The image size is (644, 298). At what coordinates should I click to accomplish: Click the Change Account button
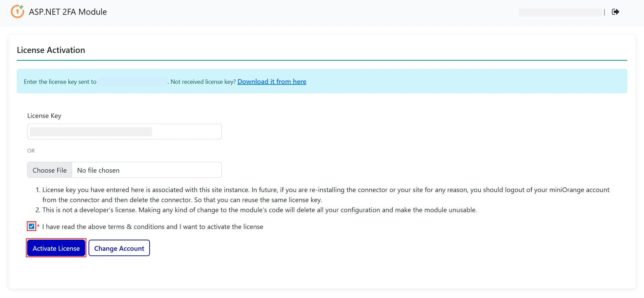119,248
